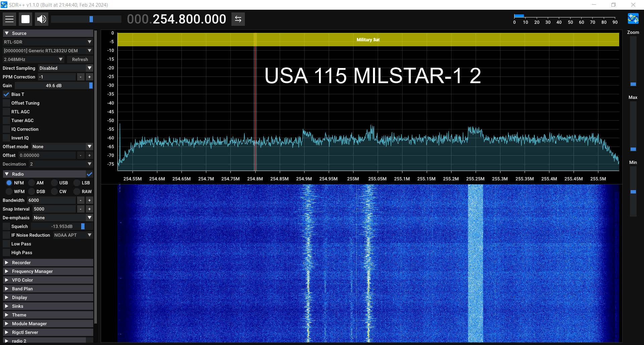
Task: Click the SDR++ logo icon at top right
Action: pos(633,18)
